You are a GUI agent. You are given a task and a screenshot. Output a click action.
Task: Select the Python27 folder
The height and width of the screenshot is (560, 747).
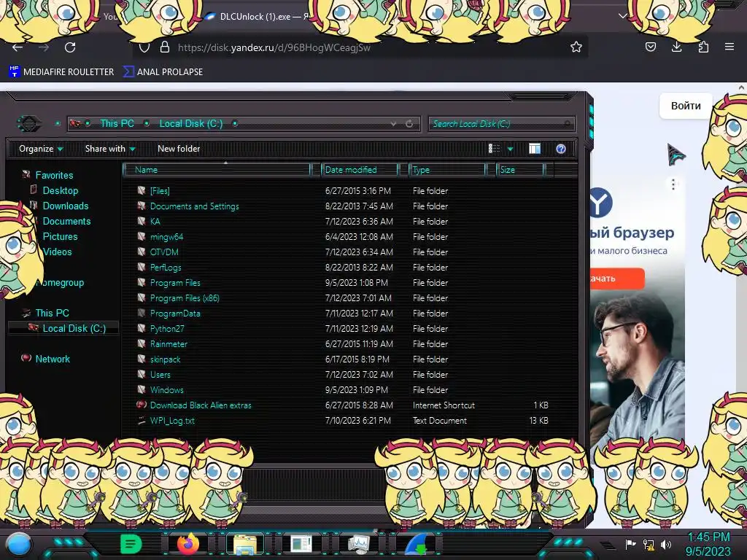[167, 329]
